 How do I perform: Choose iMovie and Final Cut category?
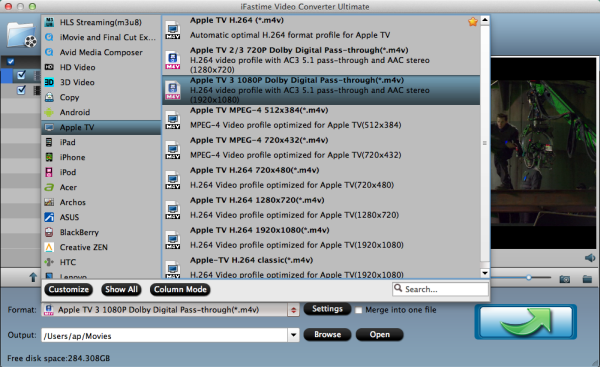click(x=101, y=37)
